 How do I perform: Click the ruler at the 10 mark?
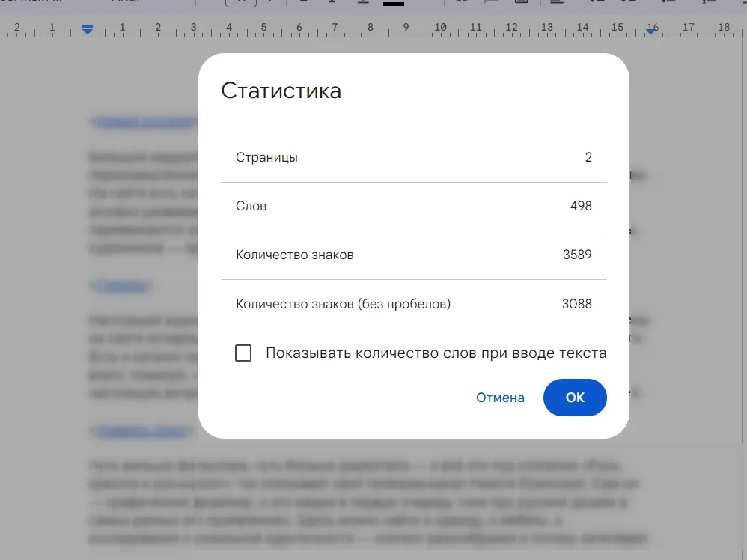pos(441,28)
